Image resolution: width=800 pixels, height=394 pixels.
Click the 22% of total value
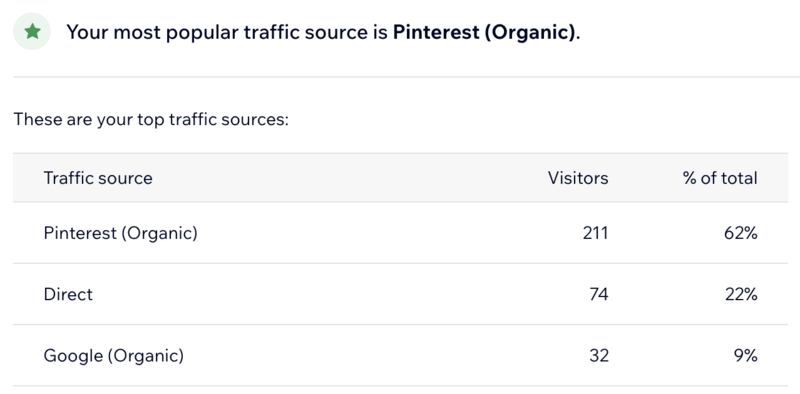pyautogui.click(x=741, y=294)
